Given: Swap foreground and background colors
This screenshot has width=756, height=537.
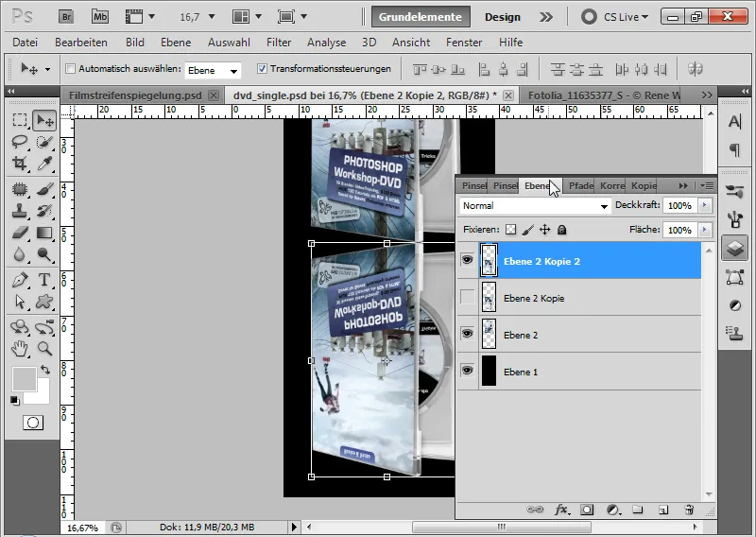Looking at the screenshot, I should tap(45, 370).
